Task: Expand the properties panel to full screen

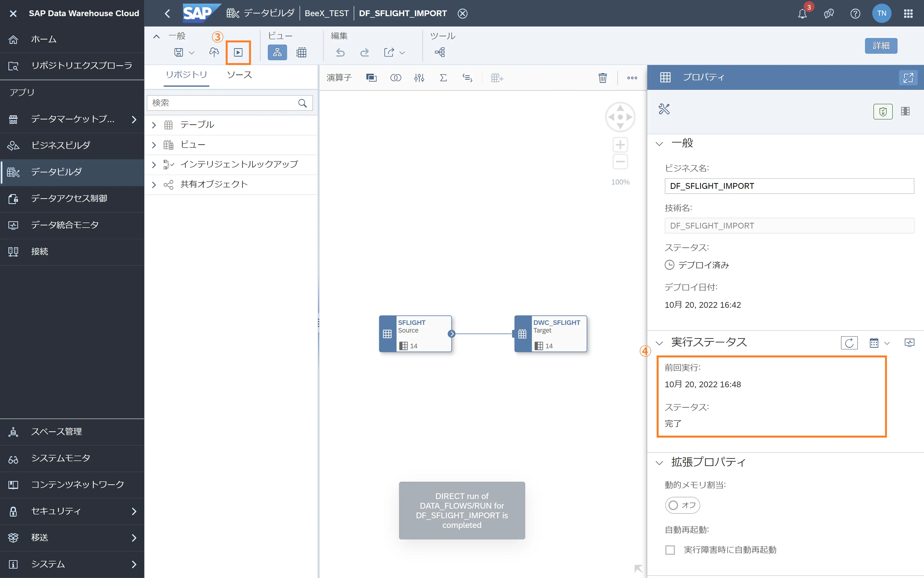Action: [x=908, y=78]
